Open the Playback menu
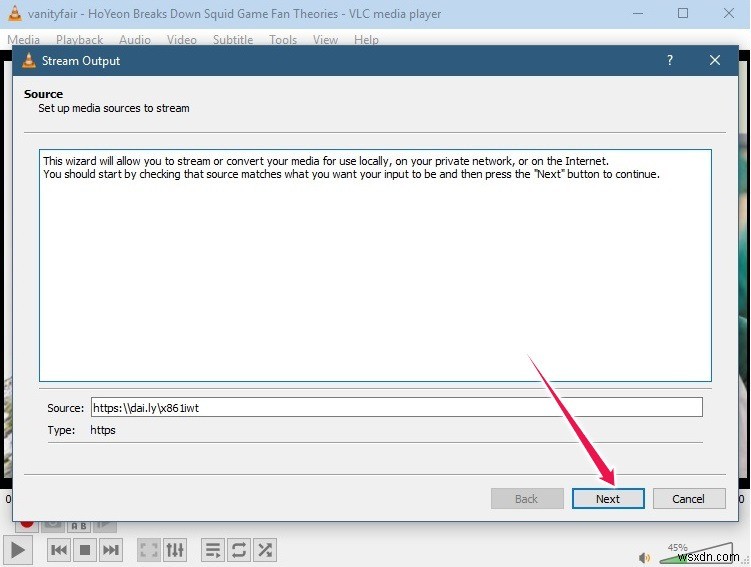The height and width of the screenshot is (567, 751). pos(80,39)
